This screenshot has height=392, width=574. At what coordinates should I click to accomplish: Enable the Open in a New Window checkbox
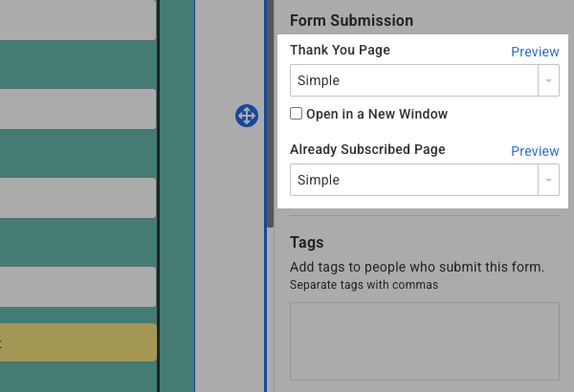[297, 114]
